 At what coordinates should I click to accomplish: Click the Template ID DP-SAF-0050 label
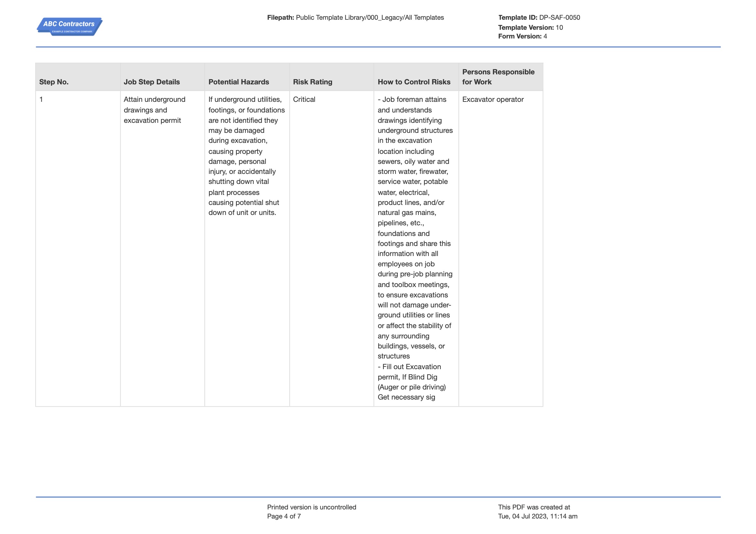click(x=539, y=17)
